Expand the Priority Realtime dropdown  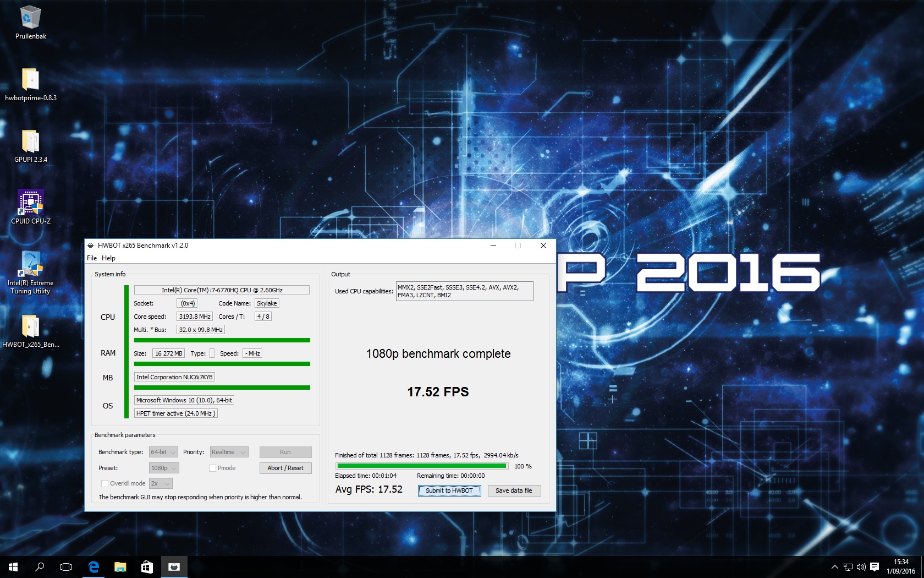point(229,452)
